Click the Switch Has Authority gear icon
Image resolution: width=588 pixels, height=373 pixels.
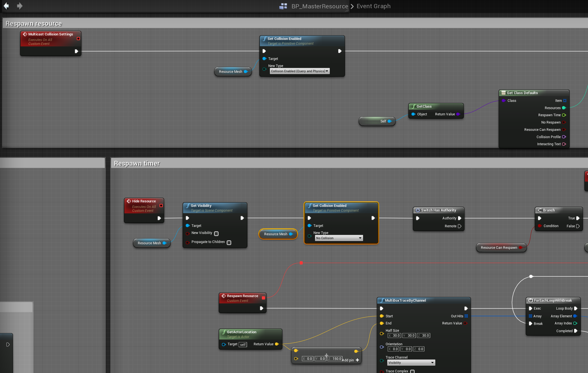coord(418,210)
